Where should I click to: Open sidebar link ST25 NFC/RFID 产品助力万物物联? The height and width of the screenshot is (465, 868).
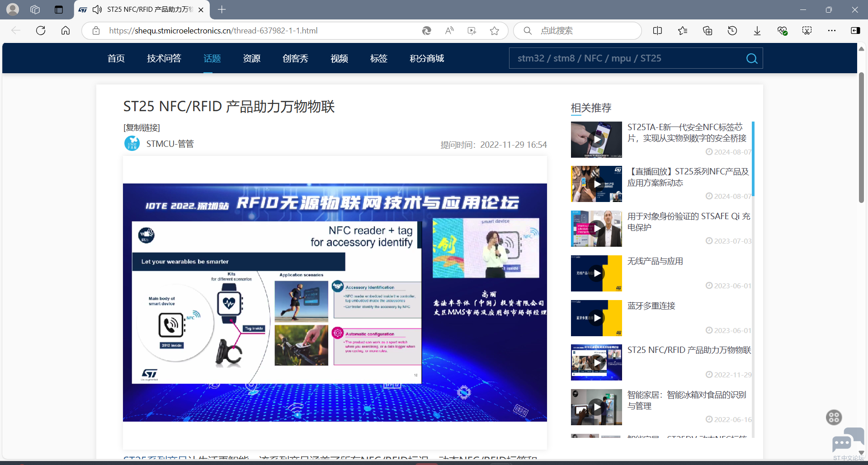[x=689, y=350]
